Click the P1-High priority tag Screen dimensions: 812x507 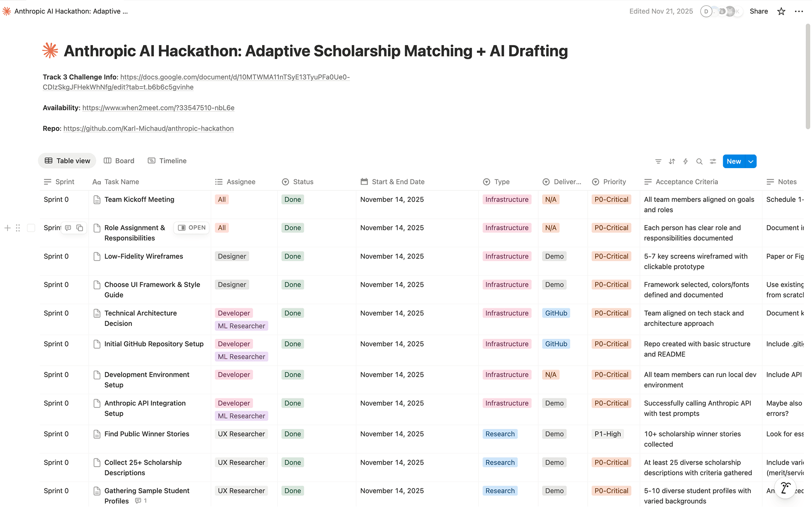[608, 434]
